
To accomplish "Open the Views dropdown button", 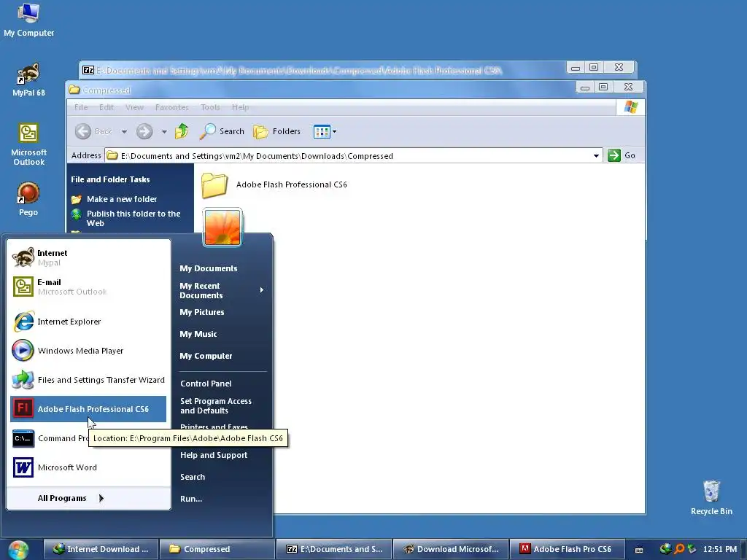I will [x=325, y=131].
